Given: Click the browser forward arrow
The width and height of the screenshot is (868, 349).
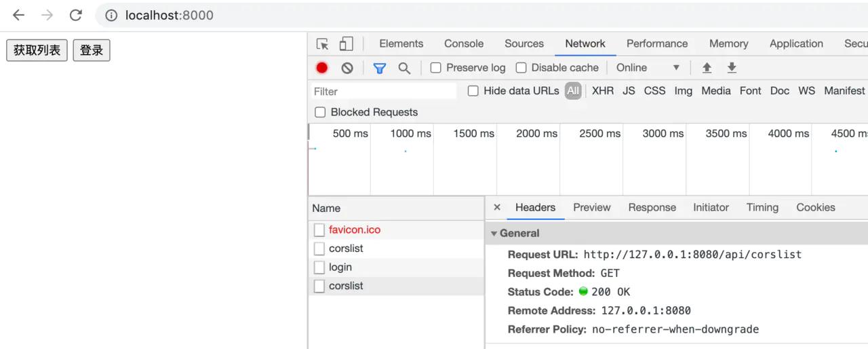Looking at the screenshot, I should [x=47, y=15].
